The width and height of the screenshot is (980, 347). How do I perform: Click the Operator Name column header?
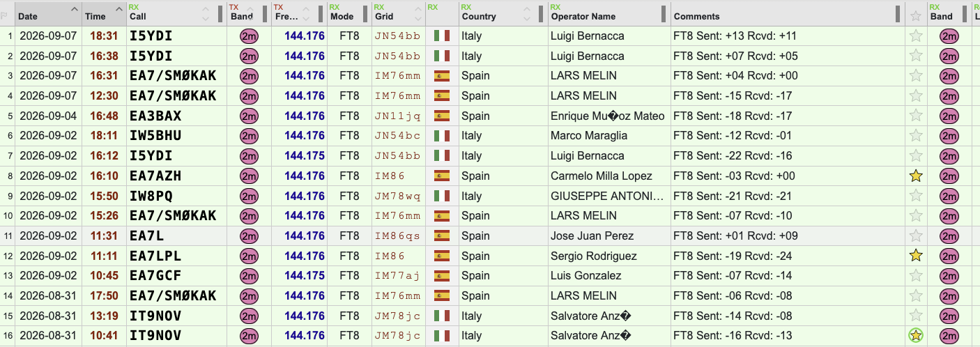[x=583, y=16]
